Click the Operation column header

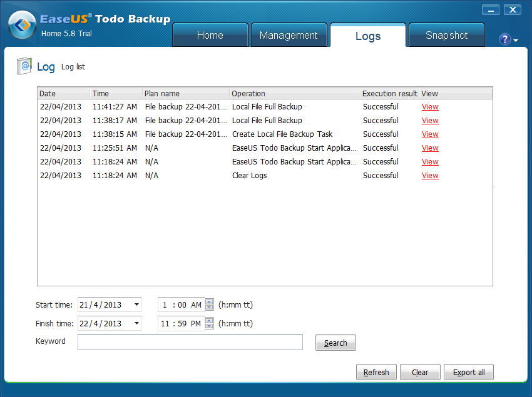295,93
